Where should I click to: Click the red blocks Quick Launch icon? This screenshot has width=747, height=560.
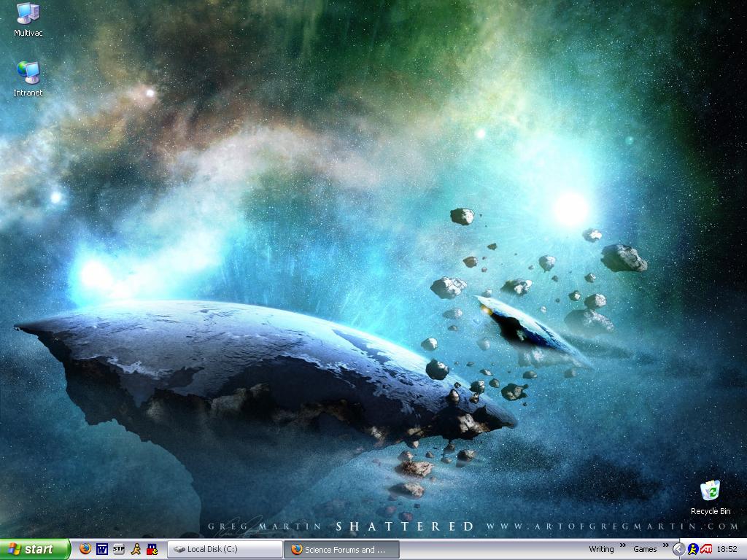pos(152,549)
